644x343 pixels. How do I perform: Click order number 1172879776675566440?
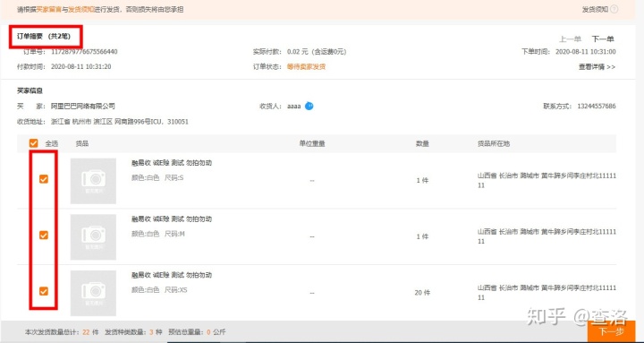(x=84, y=52)
